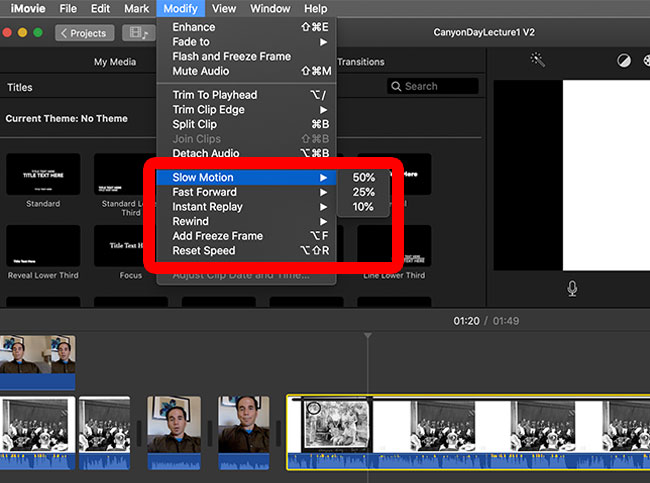Image resolution: width=650 pixels, height=483 pixels.
Task: Select Trim To Playhead
Action: 246,95
